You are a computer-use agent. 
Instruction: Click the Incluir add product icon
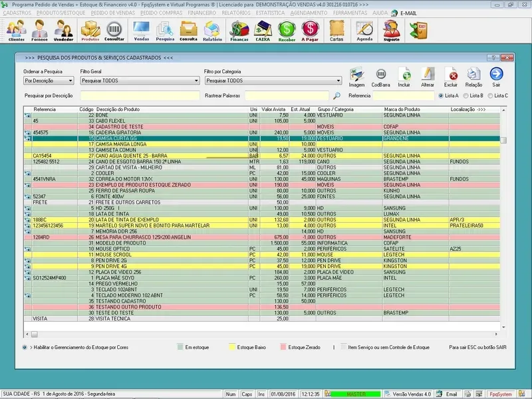tap(404, 75)
